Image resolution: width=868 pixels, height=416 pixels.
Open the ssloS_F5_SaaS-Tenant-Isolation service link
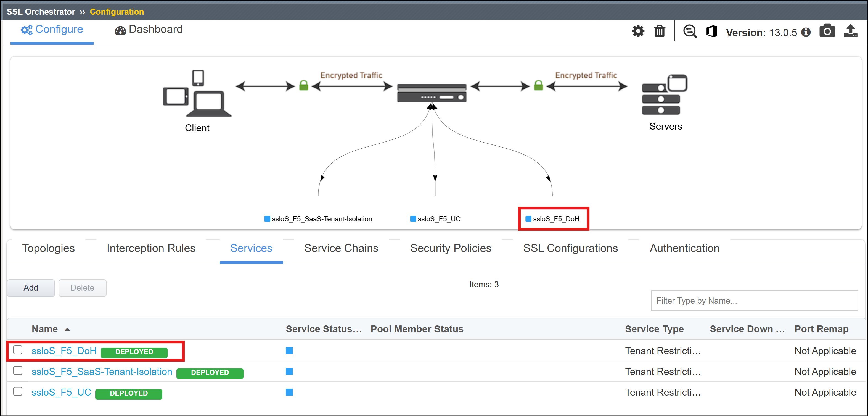[102, 372]
